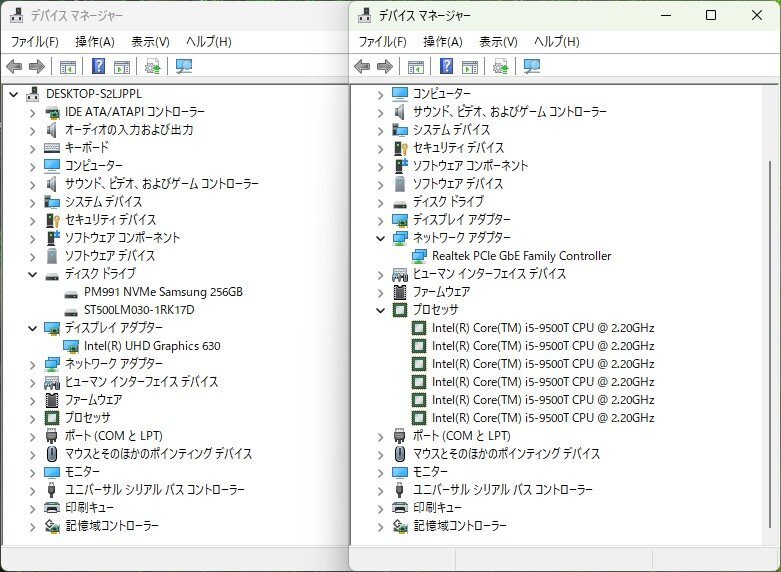Select last i5-9500T CPU entry under プロセッサ

(543, 418)
